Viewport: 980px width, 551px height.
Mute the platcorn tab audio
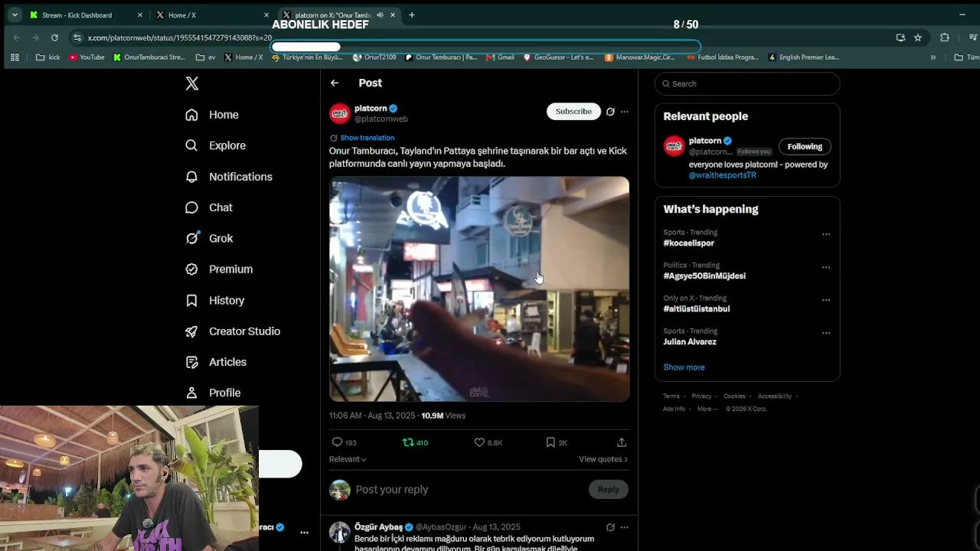coord(380,15)
